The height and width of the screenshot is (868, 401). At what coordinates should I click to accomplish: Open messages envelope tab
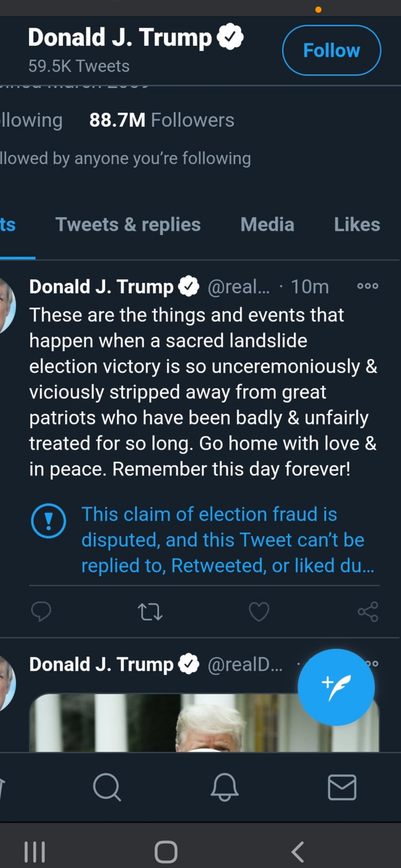(x=342, y=787)
